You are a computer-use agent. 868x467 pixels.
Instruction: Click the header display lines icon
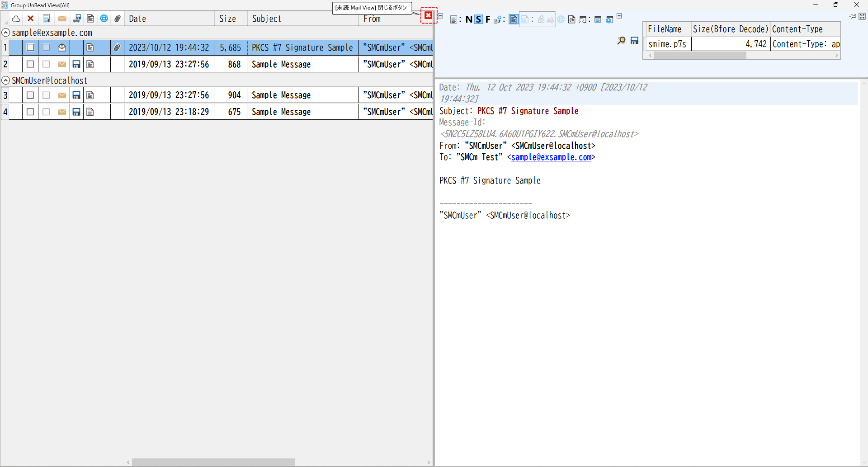coord(453,19)
